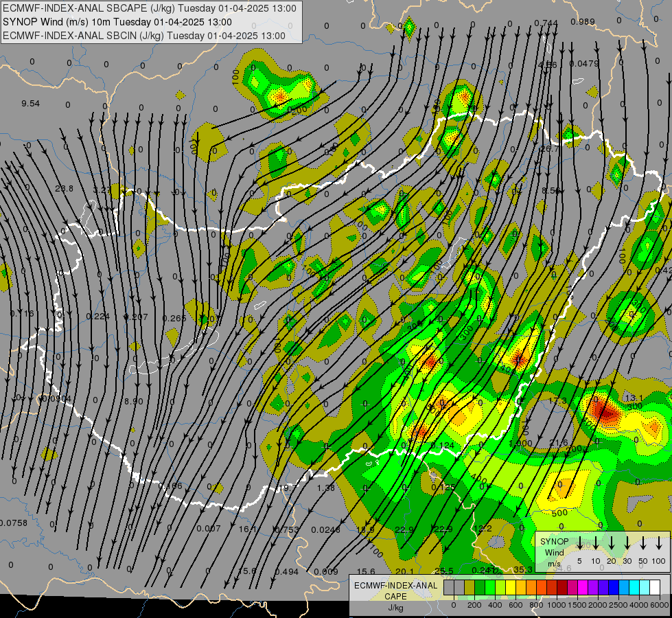Click the 0.265 value on the map
Image resolution: width=672 pixels, height=618 pixels.
point(174,318)
